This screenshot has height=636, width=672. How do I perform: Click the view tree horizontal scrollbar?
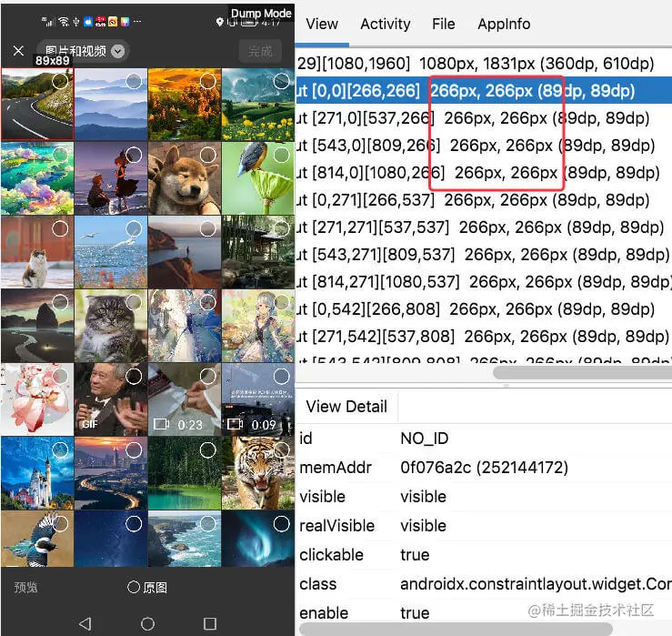pos(582,372)
